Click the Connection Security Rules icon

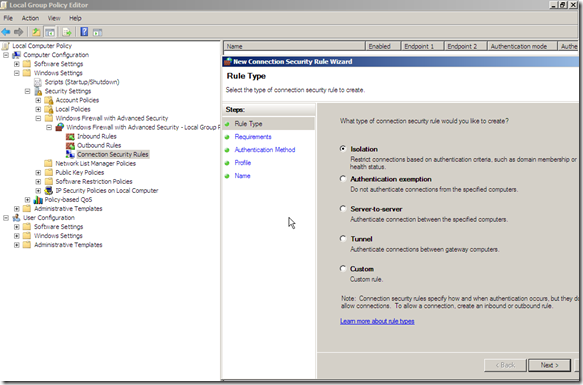(x=70, y=154)
